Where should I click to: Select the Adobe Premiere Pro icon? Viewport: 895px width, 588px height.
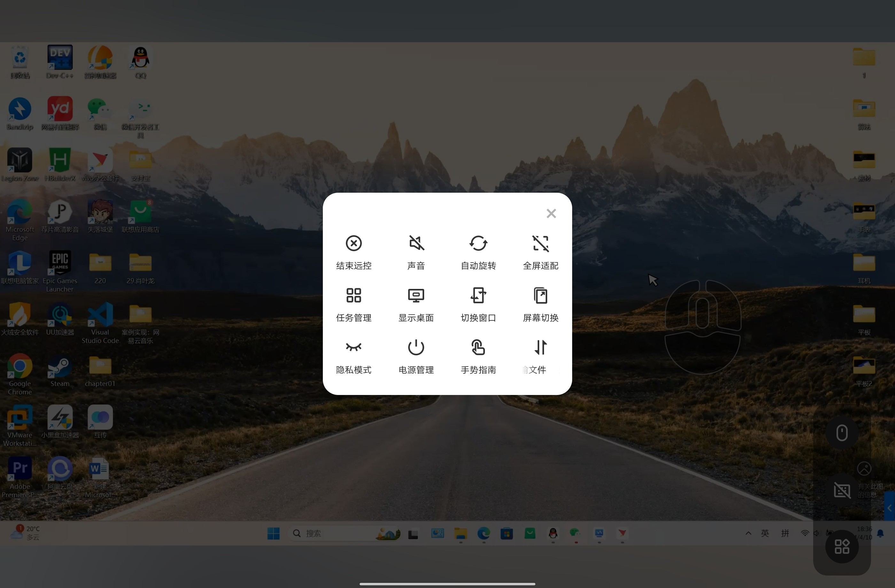coord(20,477)
